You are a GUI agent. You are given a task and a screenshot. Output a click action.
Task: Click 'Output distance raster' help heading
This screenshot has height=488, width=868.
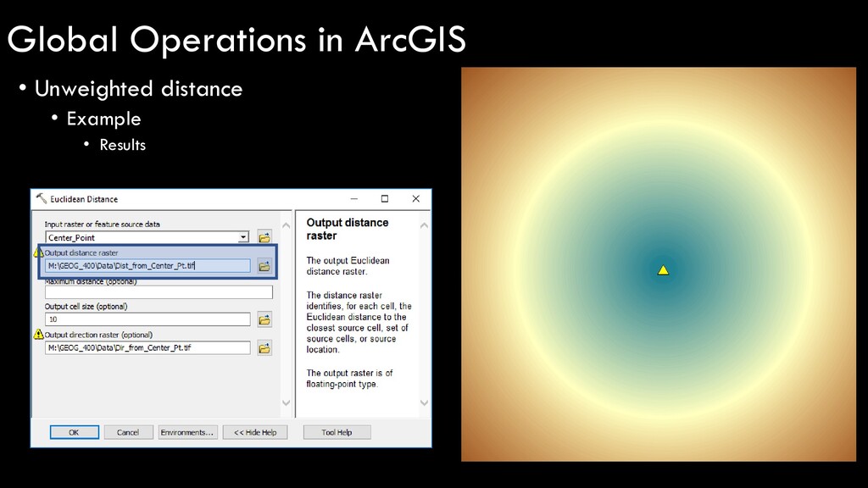(348, 229)
